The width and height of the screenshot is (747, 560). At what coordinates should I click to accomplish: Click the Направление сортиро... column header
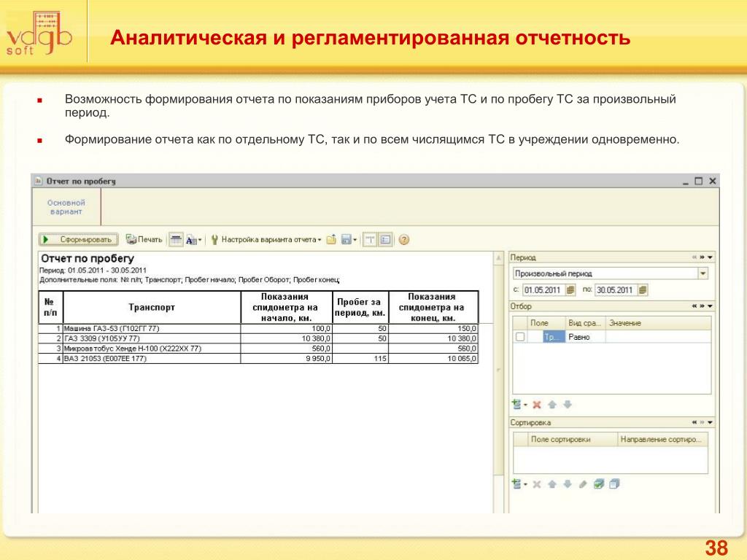[x=661, y=439]
